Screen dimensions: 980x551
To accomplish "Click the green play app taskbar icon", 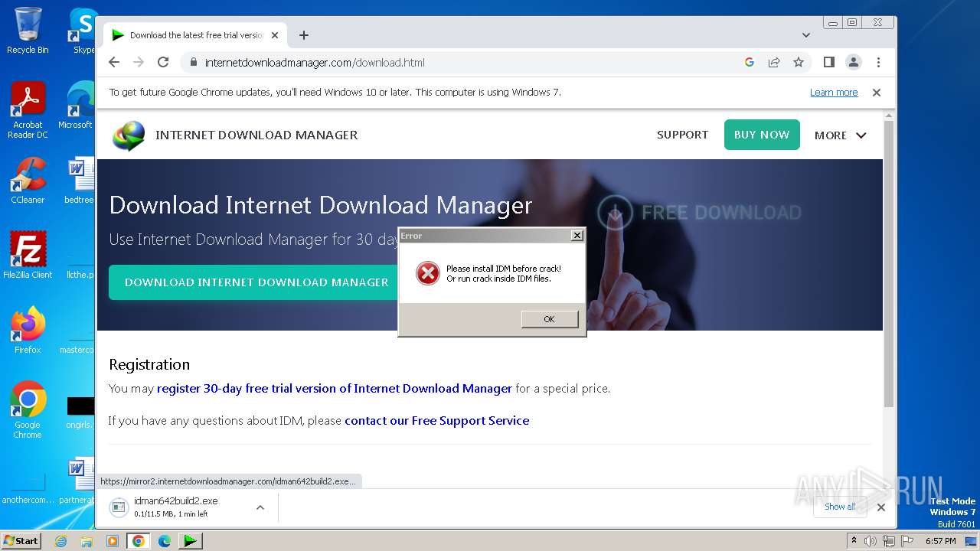I will coord(190,541).
